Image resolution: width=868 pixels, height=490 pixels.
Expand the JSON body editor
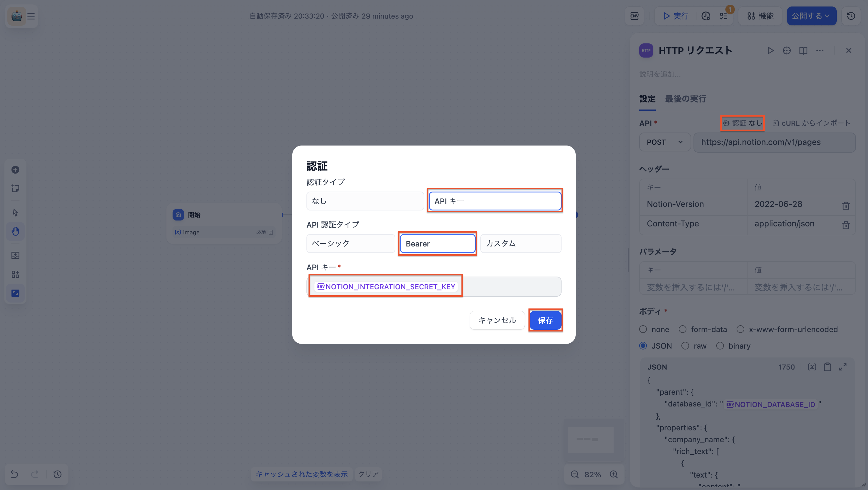click(x=843, y=367)
